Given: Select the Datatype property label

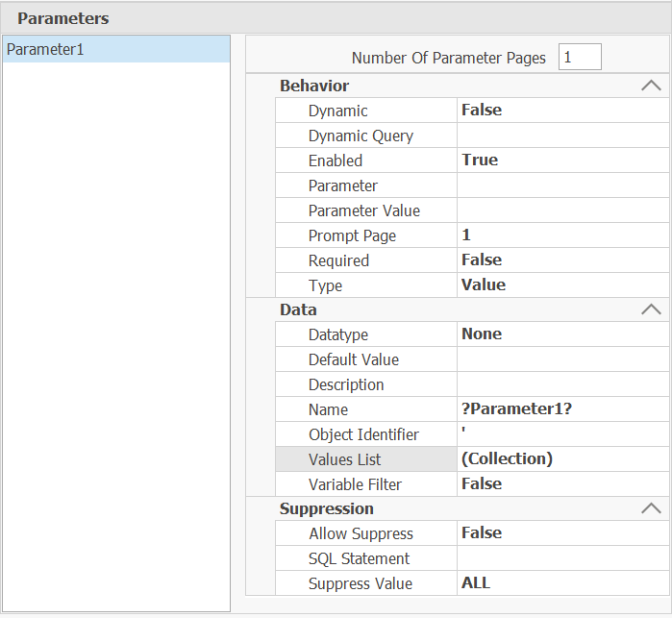Looking at the screenshot, I should tap(338, 335).
